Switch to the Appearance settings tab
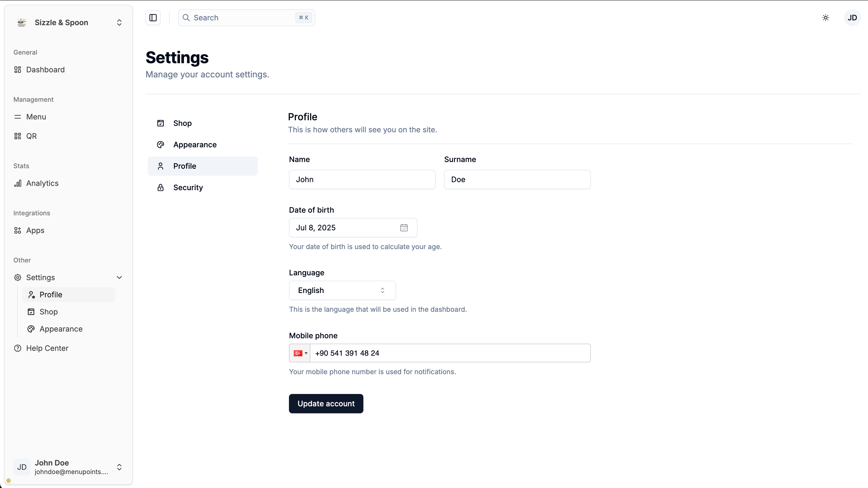The height and width of the screenshot is (488, 868). (x=195, y=145)
